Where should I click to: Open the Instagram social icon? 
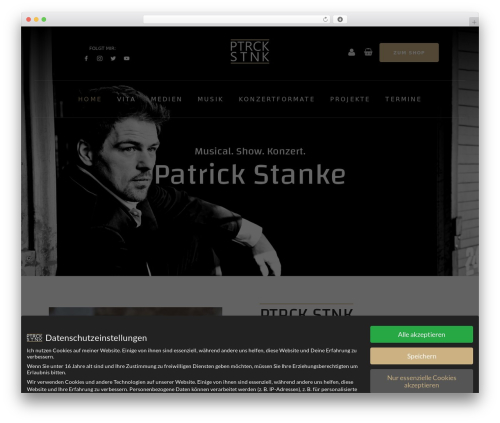coord(100,58)
